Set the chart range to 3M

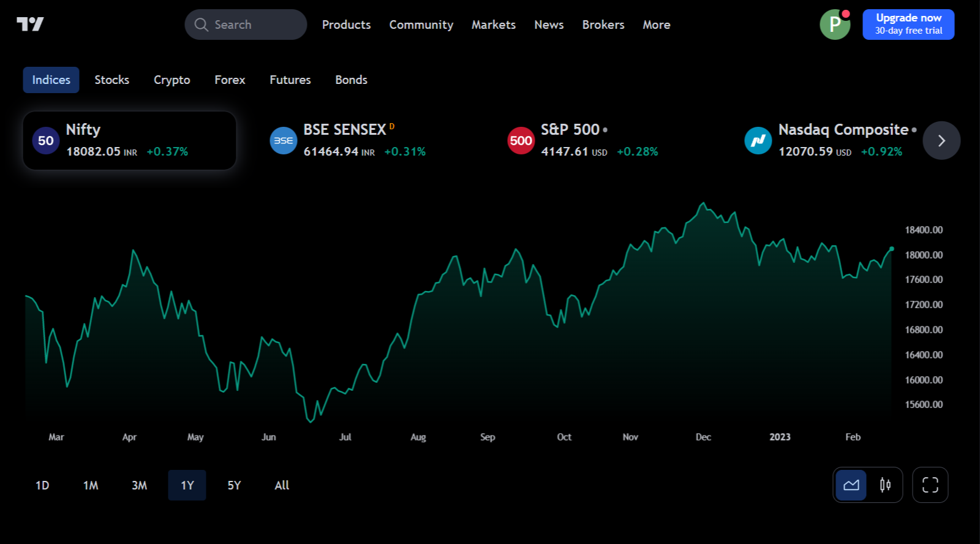tap(139, 485)
